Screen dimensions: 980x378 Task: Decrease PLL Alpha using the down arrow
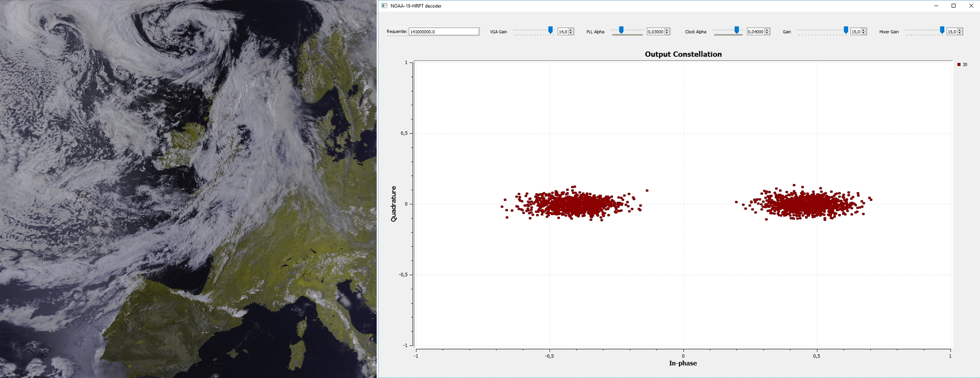point(667,33)
